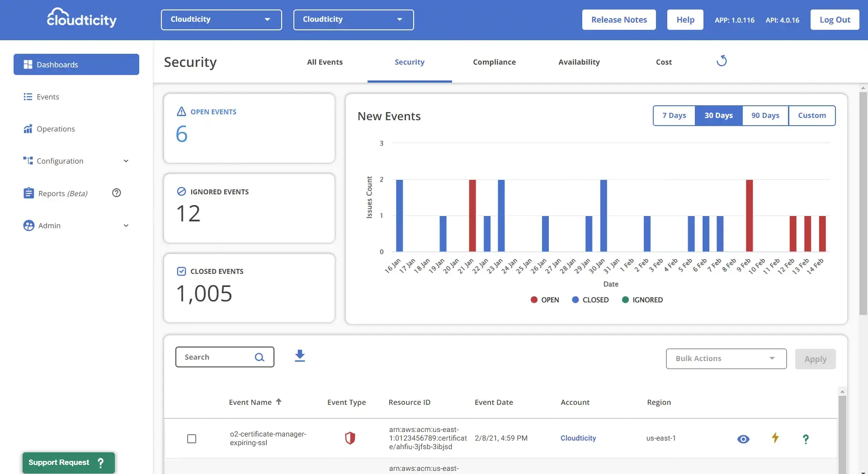Open Reports (Beta) in the sidebar
Image resolution: width=868 pixels, height=474 pixels.
pos(63,193)
